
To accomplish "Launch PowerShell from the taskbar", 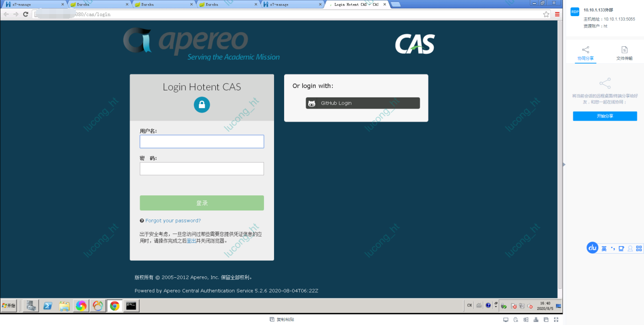I will coord(48,305).
